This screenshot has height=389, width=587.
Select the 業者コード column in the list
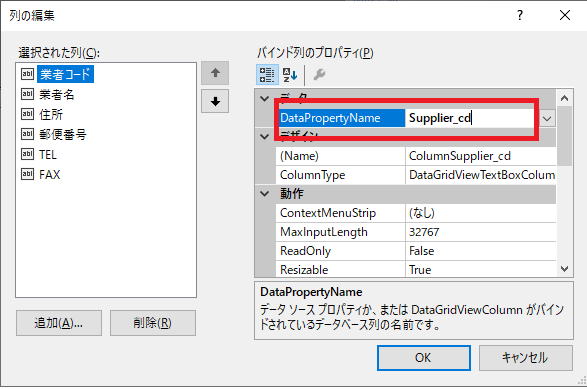coord(65,74)
